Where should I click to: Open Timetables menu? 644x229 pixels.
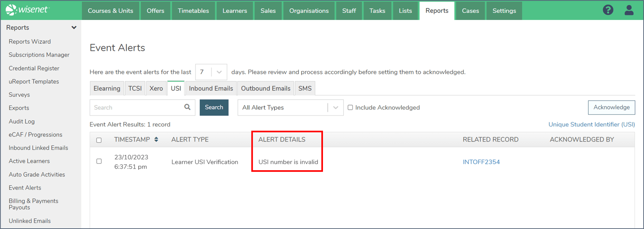194,11
